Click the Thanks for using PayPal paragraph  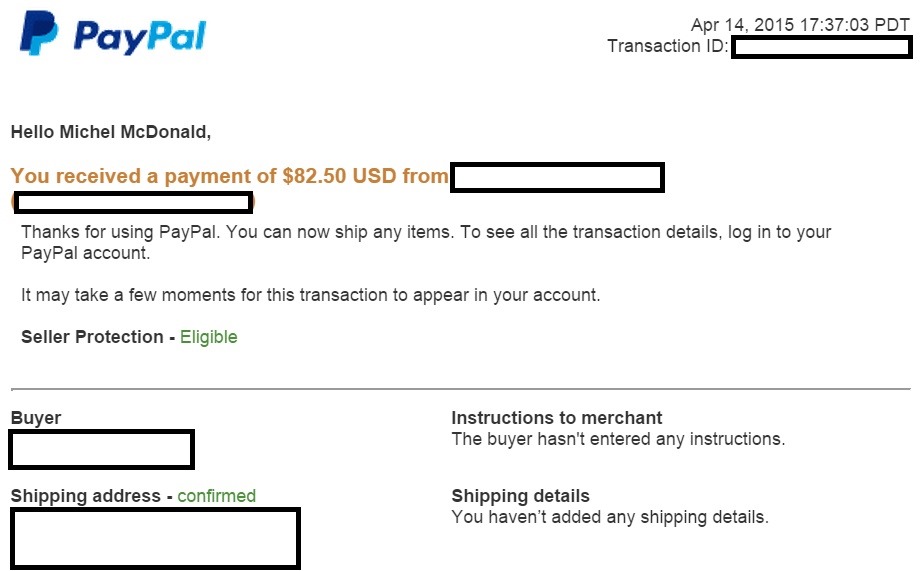425,242
